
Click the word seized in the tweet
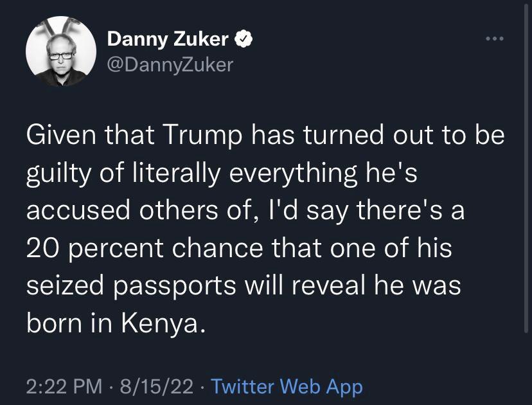tap(65, 285)
